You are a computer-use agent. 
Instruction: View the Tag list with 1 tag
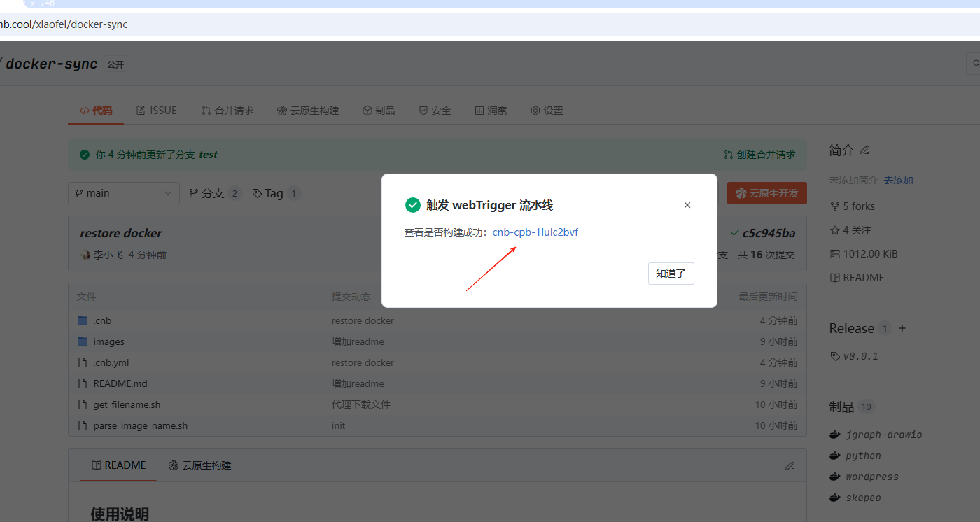[x=276, y=193]
